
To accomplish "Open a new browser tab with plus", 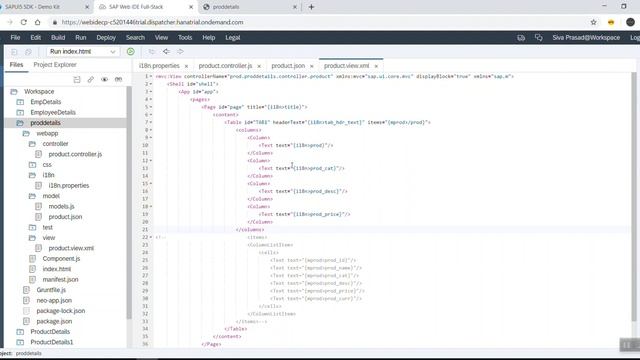I will (311, 7).
